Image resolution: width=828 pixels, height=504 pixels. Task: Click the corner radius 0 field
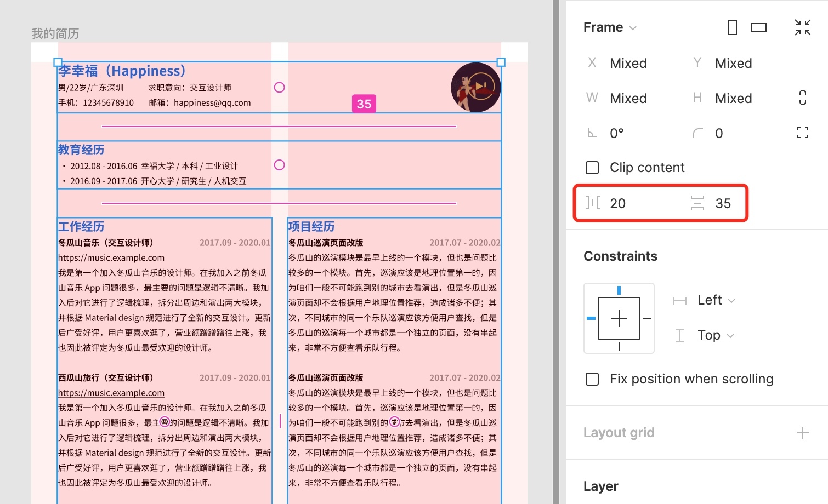tap(719, 133)
